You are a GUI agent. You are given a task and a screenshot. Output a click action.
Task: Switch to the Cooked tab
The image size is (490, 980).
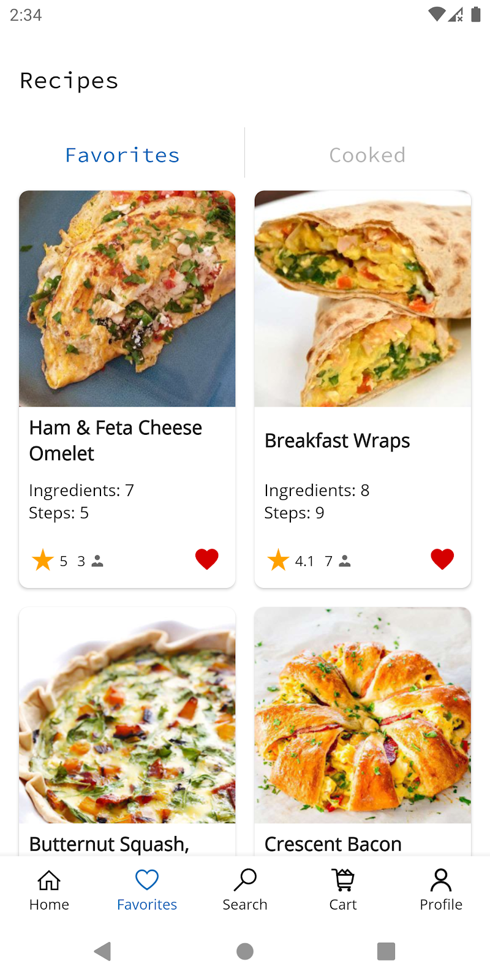pos(367,155)
